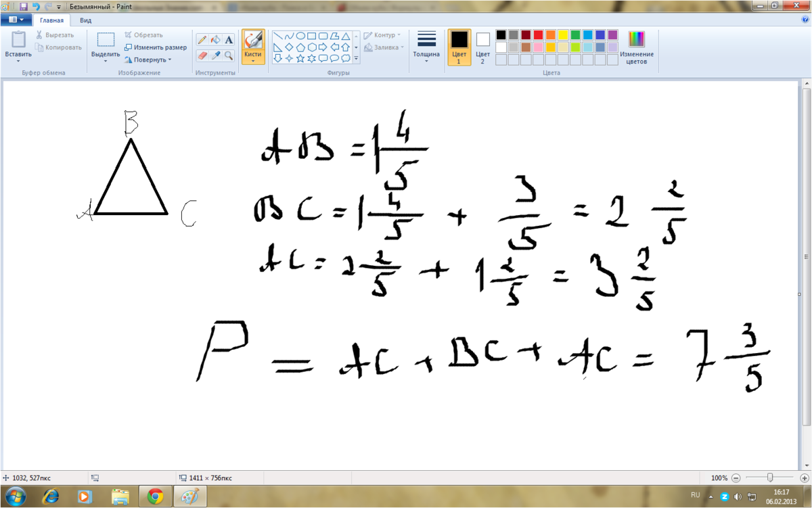This screenshot has height=508, width=812.
Task: Click the Save icon in title bar
Action: pyautogui.click(x=24, y=6)
